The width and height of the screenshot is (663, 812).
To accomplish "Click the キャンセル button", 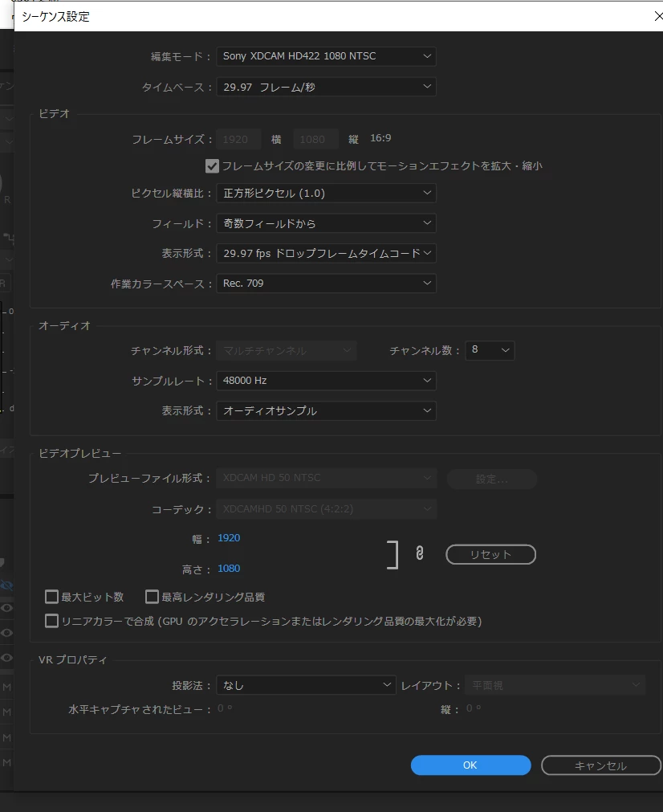I will [601, 765].
